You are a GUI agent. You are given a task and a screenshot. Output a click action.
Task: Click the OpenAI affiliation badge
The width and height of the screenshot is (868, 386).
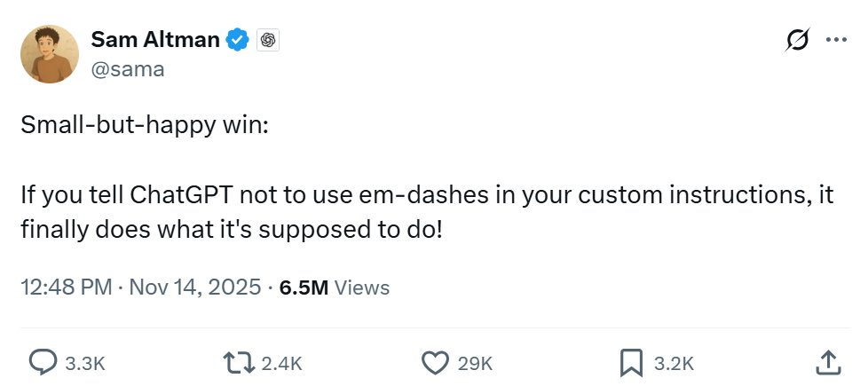[268, 40]
